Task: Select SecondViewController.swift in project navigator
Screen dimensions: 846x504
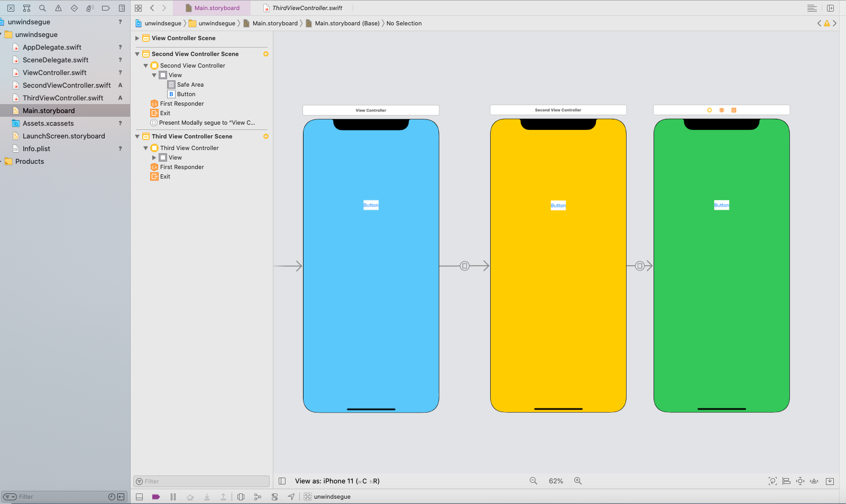Action: point(67,85)
